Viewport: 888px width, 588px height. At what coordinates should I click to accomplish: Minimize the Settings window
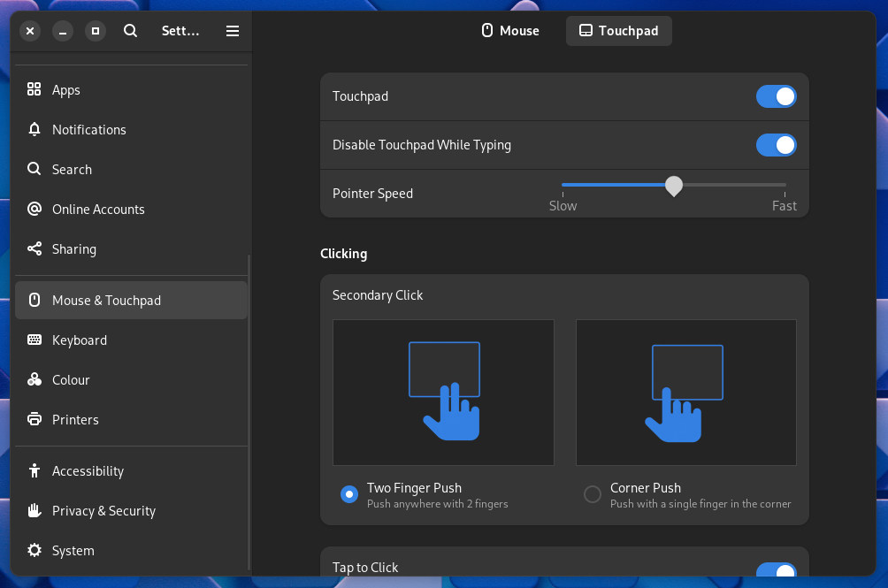[x=63, y=31]
